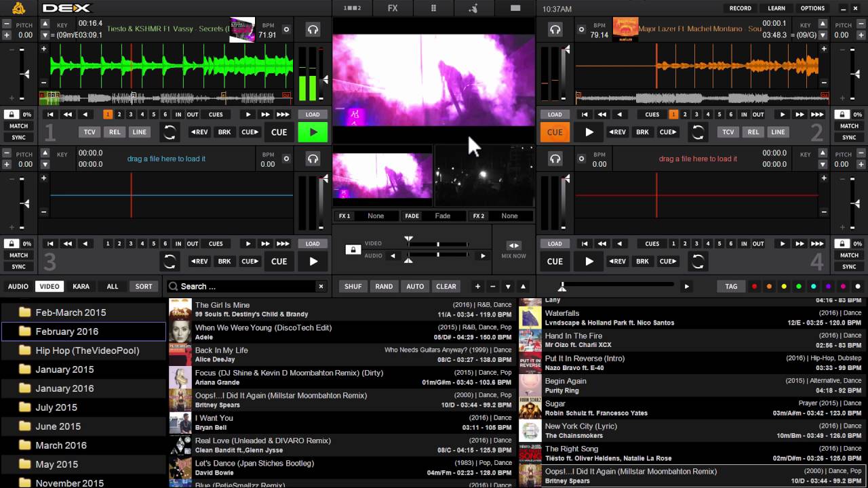The image size is (868, 488).
Task: Select the yellow tag color
Action: [784, 287]
